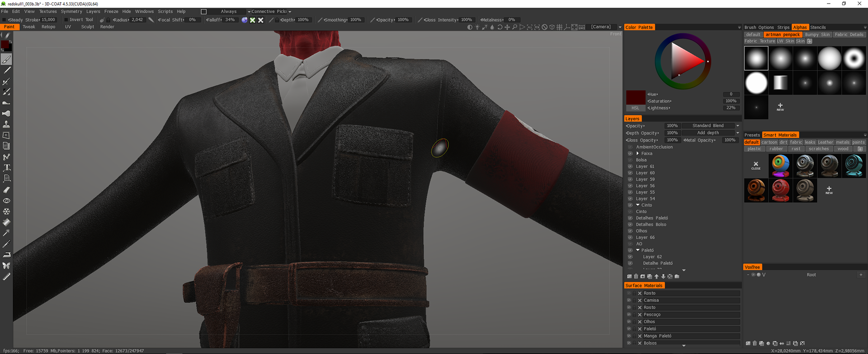Select the butterfly symmetry copy tool

6,266
